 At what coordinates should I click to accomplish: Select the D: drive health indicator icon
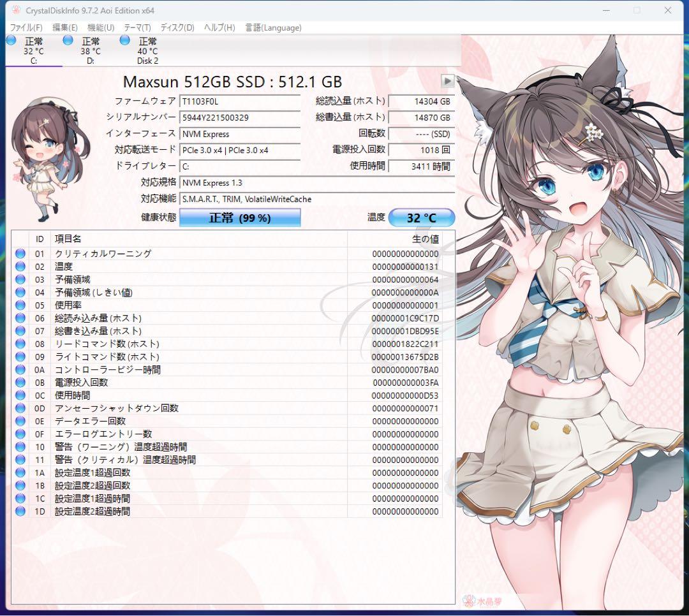point(68,40)
